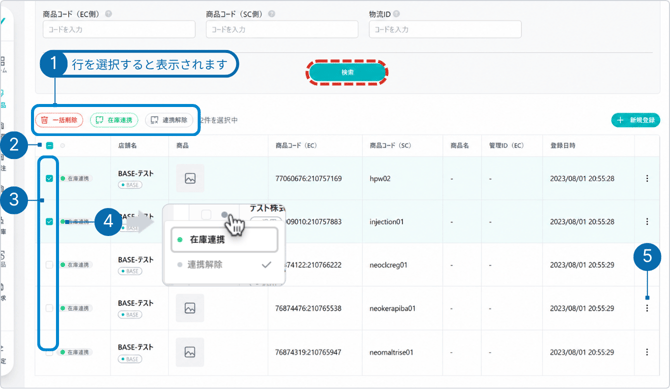This screenshot has height=390, width=670.
Task: Click SC code neokerapiba01
Action: pos(392,308)
